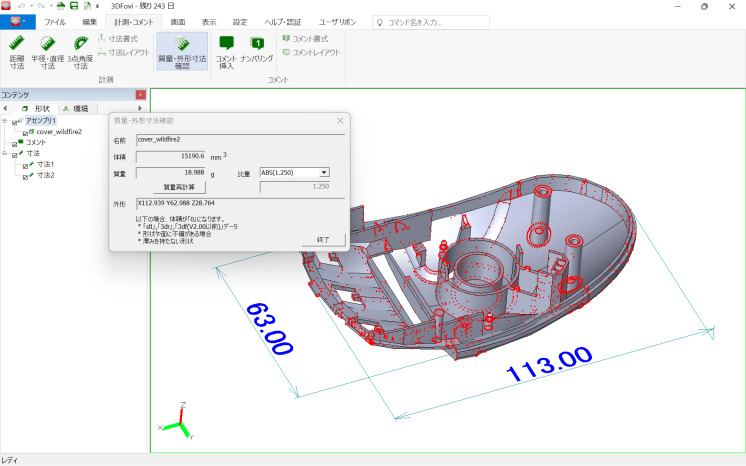Select cover_wildfire2 in the content tree
Viewport: 746px width, 466px height.
tap(59, 131)
